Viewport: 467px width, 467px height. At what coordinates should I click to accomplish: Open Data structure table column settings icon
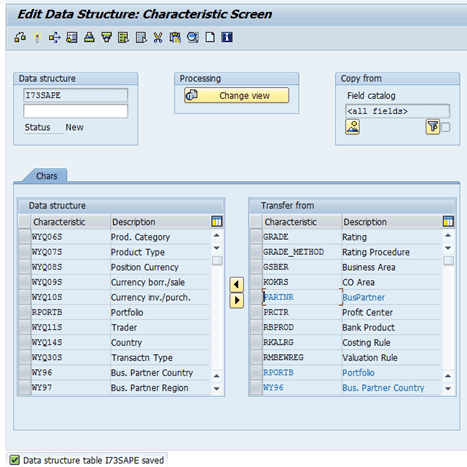[217, 221]
